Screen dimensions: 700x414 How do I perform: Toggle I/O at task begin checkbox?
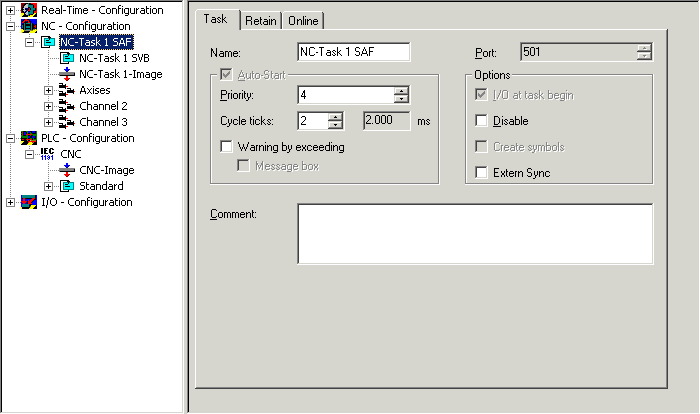[x=481, y=95]
